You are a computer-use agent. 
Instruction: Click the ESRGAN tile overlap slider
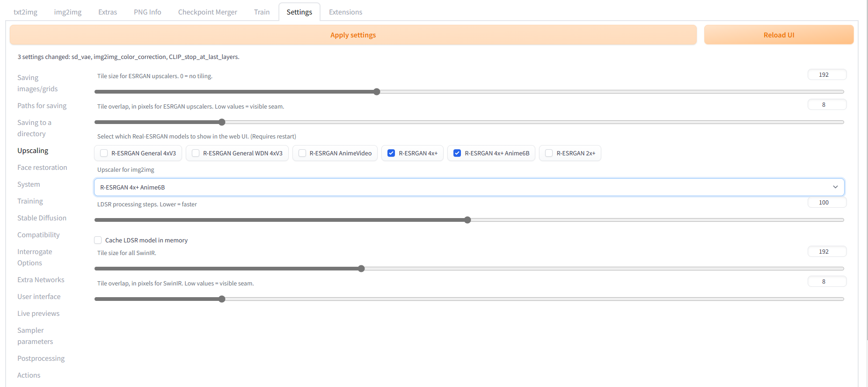pos(469,122)
